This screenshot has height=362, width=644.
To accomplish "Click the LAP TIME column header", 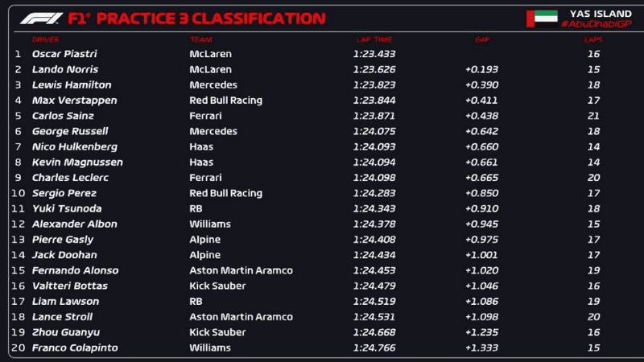I will [x=374, y=39].
